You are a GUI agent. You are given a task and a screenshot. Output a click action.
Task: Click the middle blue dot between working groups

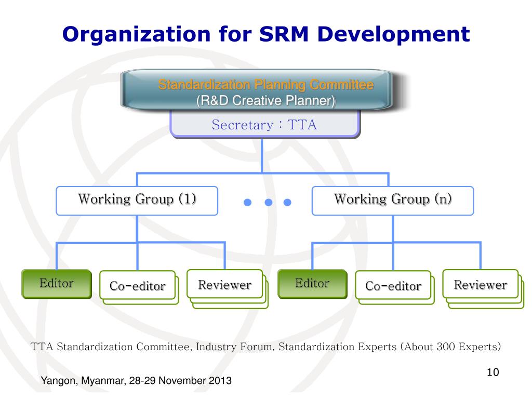[x=269, y=203]
